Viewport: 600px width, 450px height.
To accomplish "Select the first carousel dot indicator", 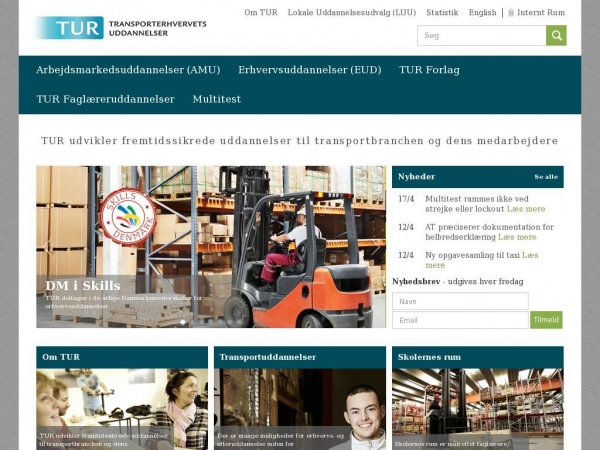I will (x=183, y=322).
